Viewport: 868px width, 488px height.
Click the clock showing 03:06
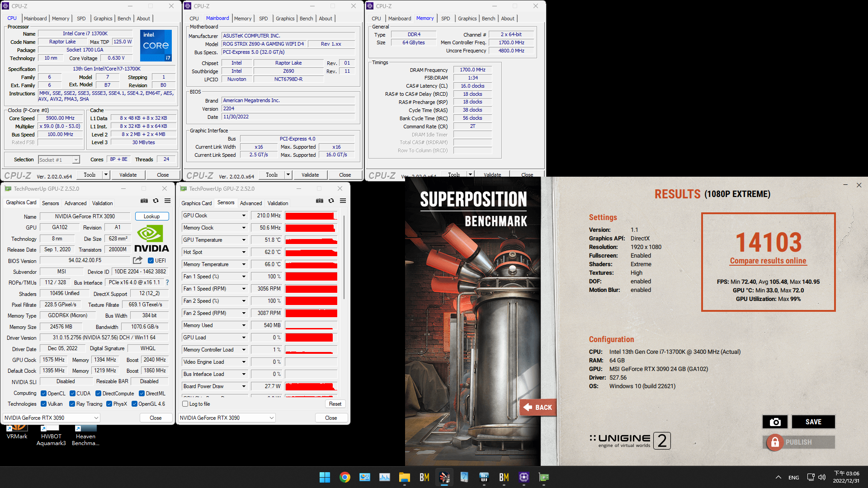[x=846, y=474]
